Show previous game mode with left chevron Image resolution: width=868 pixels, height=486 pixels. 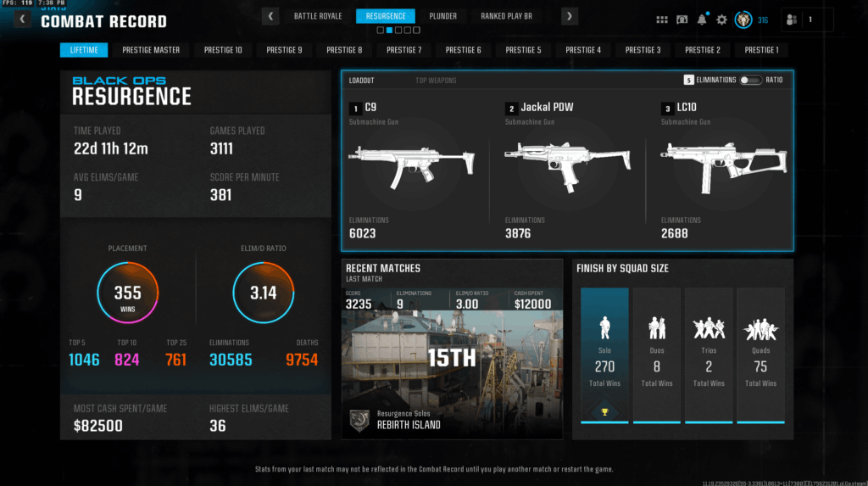[x=270, y=16]
